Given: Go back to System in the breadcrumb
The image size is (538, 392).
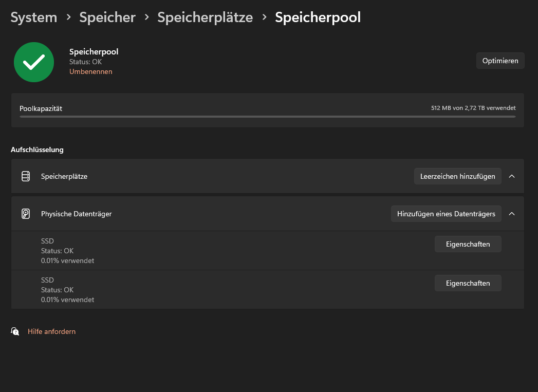Looking at the screenshot, I should pyautogui.click(x=33, y=17).
